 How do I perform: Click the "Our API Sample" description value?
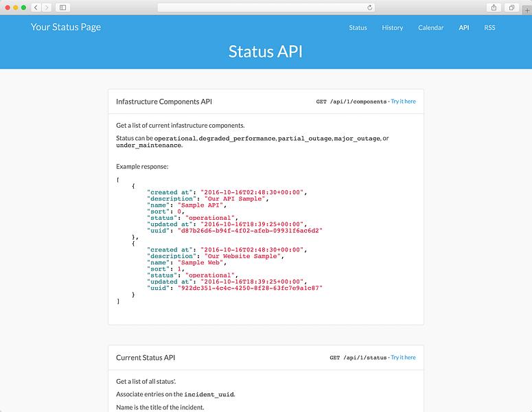click(235, 199)
